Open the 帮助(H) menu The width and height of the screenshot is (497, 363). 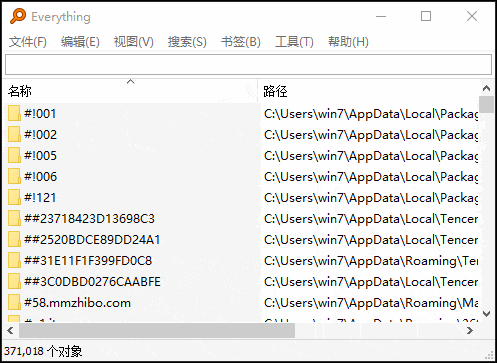348,42
